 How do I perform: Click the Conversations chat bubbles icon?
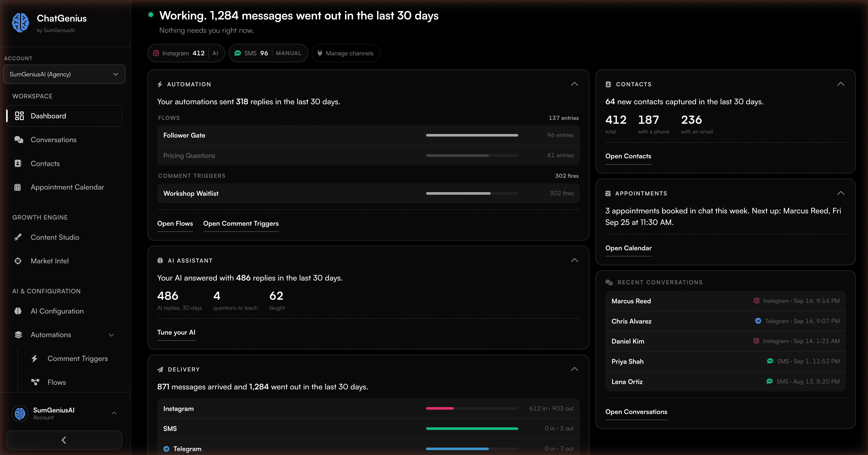coord(18,140)
